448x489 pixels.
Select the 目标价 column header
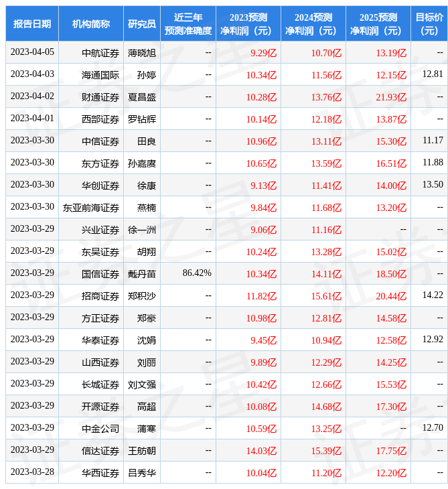(x=429, y=24)
